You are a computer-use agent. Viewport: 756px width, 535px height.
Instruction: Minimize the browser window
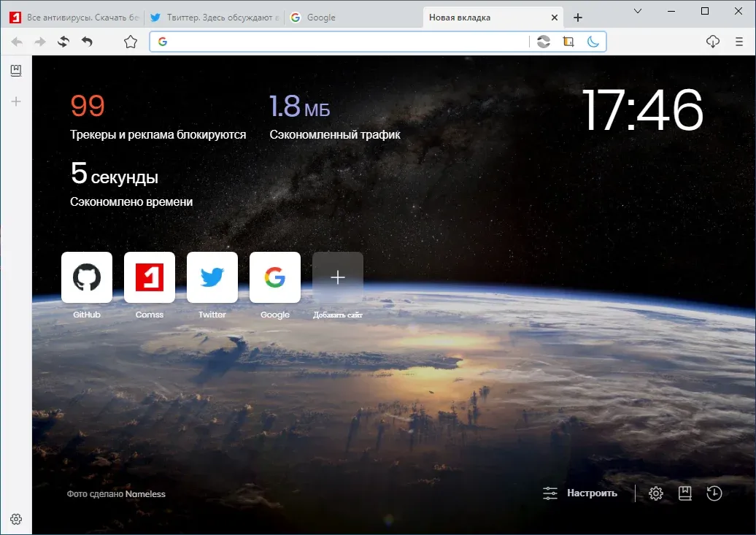tap(671, 11)
